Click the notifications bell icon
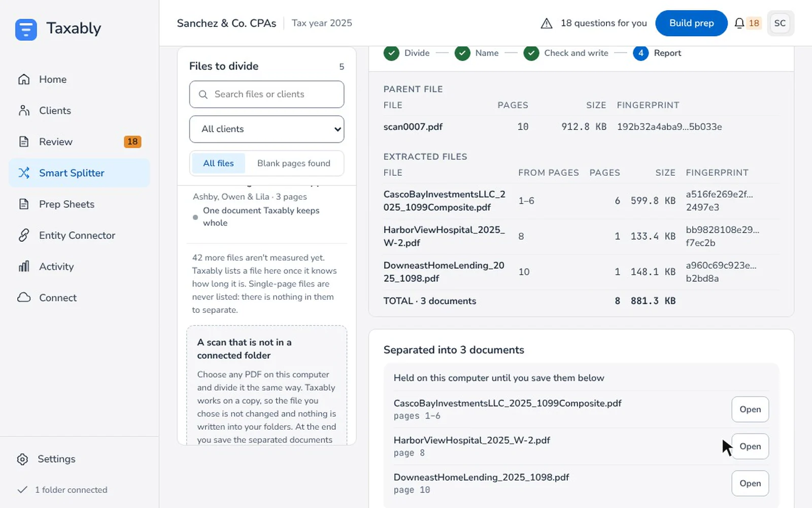This screenshot has height=508, width=812. tap(739, 23)
